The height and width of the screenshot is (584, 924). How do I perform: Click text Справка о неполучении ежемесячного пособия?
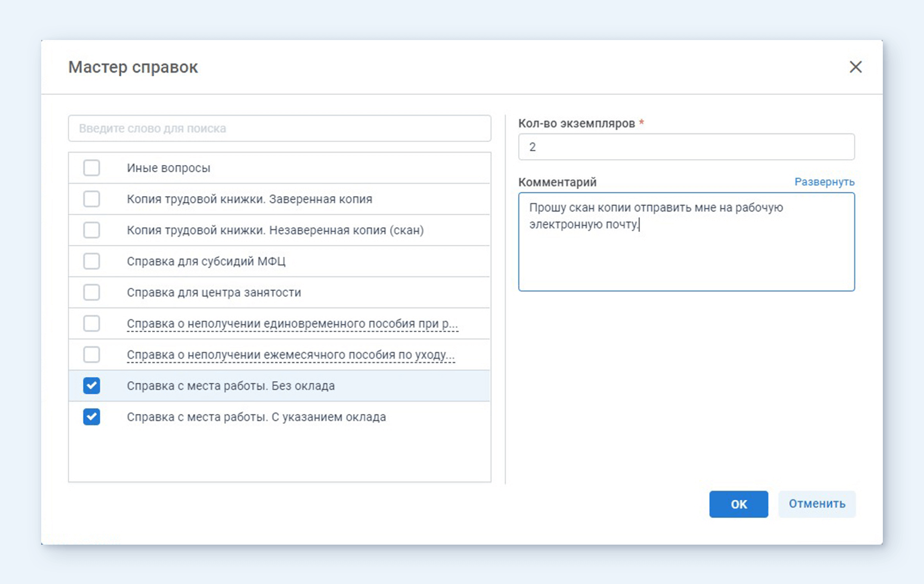click(290, 355)
